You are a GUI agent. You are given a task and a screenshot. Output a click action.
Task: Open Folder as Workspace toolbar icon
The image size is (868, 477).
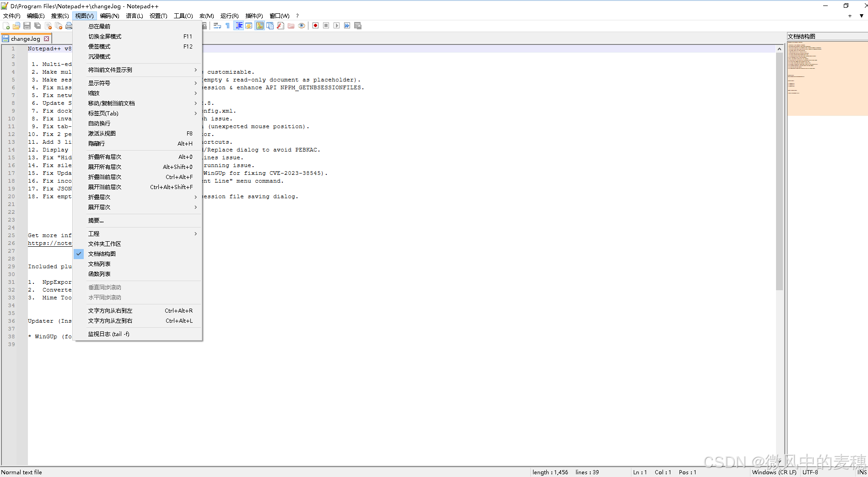(x=291, y=26)
